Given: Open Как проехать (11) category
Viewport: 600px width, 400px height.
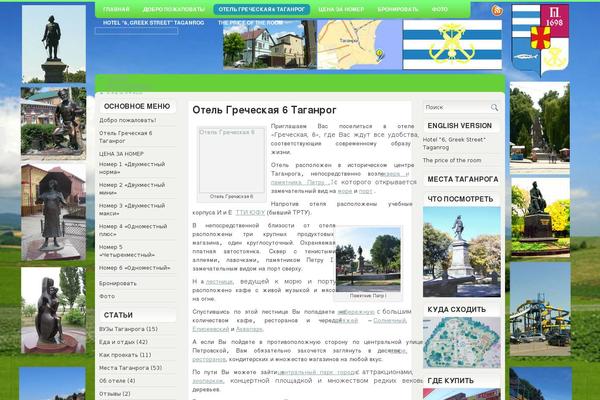Looking at the screenshot, I should (125, 355).
